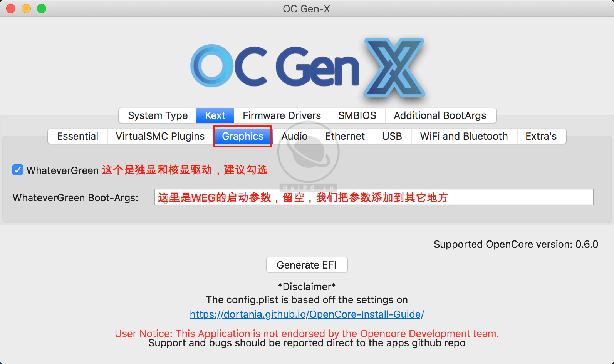Open the VirtualSMC Plugins sub-tab
614x364 pixels.
tap(160, 136)
